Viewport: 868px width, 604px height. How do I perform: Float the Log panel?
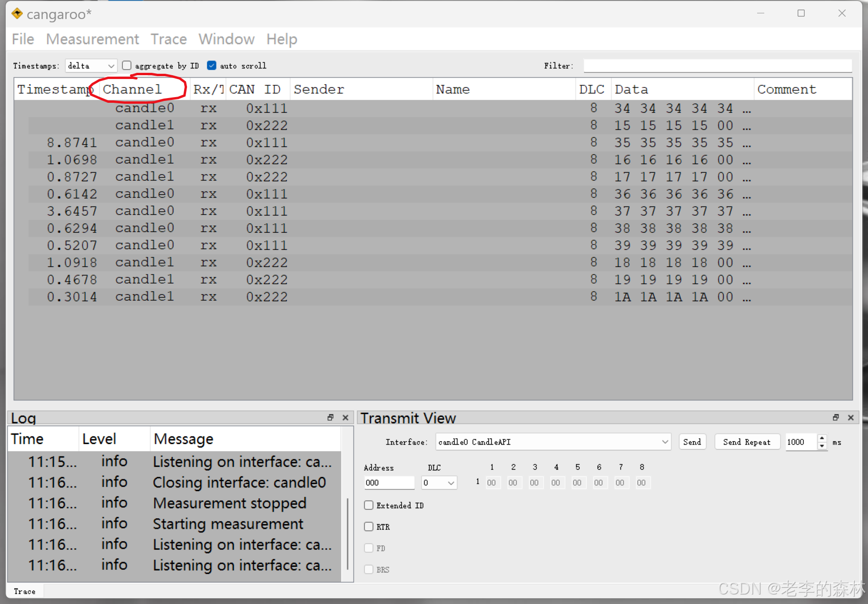(x=330, y=417)
